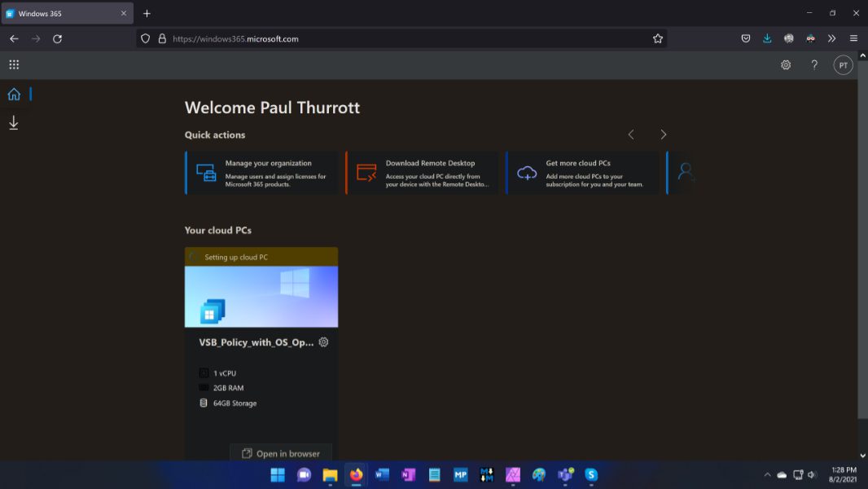
Task: Click the cloud PC preview thumbnail
Action: [x=261, y=296]
